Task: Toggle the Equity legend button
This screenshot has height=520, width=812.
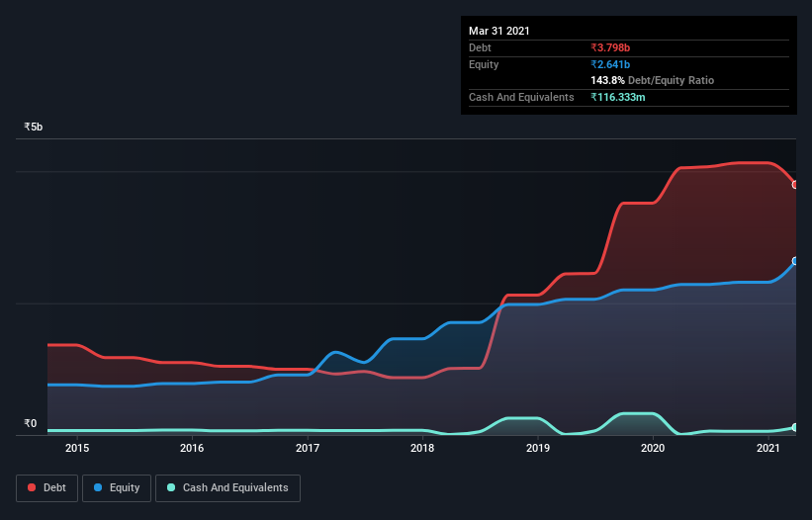Action: pyautogui.click(x=117, y=488)
